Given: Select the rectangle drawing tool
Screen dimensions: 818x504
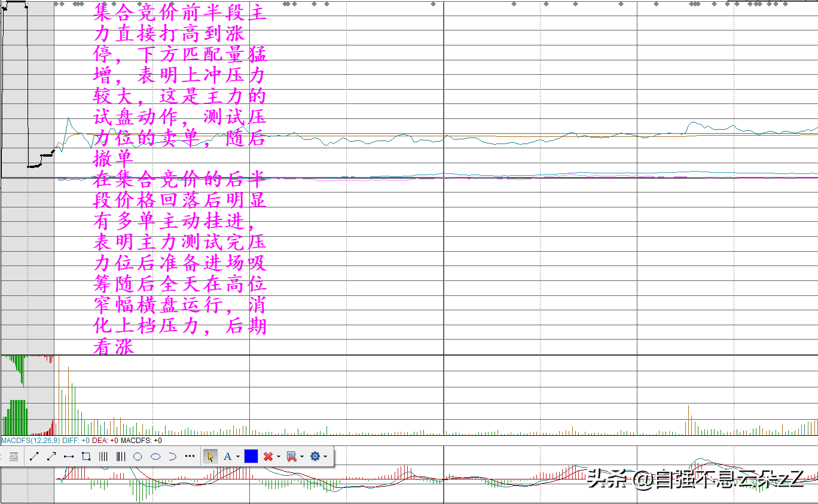Looking at the screenshot, I should coord(86,456).
